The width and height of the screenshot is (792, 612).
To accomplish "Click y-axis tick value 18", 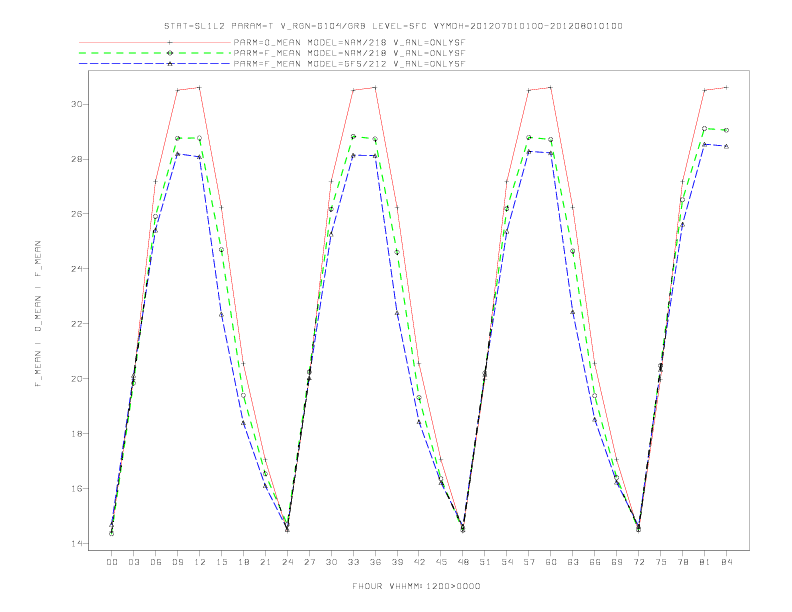I will click(77, 434).
